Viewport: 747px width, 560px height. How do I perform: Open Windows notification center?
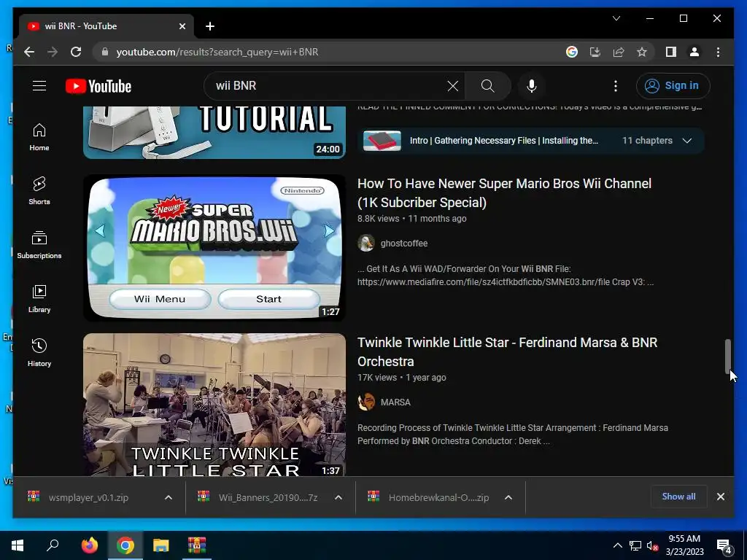[x=724, y=546]
